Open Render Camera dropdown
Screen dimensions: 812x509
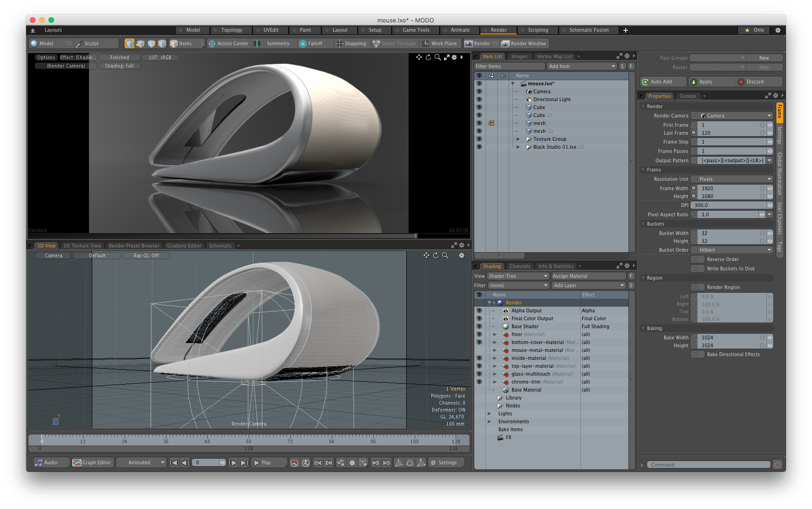735,116
